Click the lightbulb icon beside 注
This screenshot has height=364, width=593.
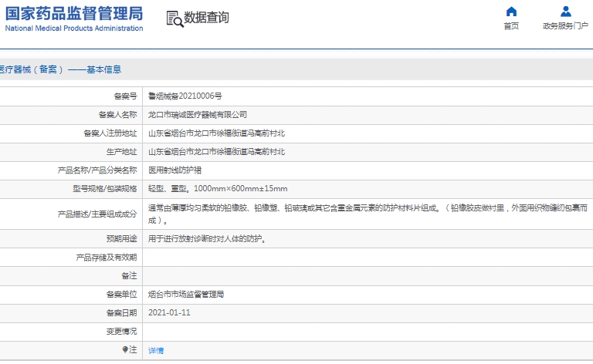125,350
